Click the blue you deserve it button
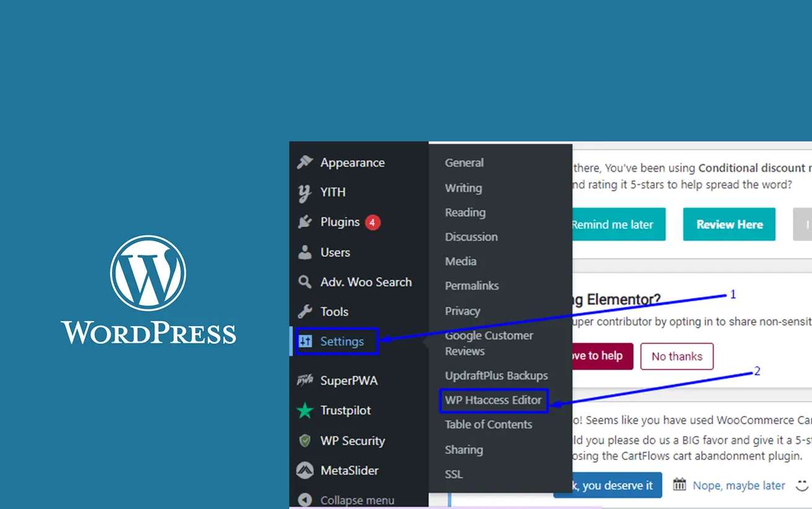This screenshot has height=509, width=812. [608, 485]
